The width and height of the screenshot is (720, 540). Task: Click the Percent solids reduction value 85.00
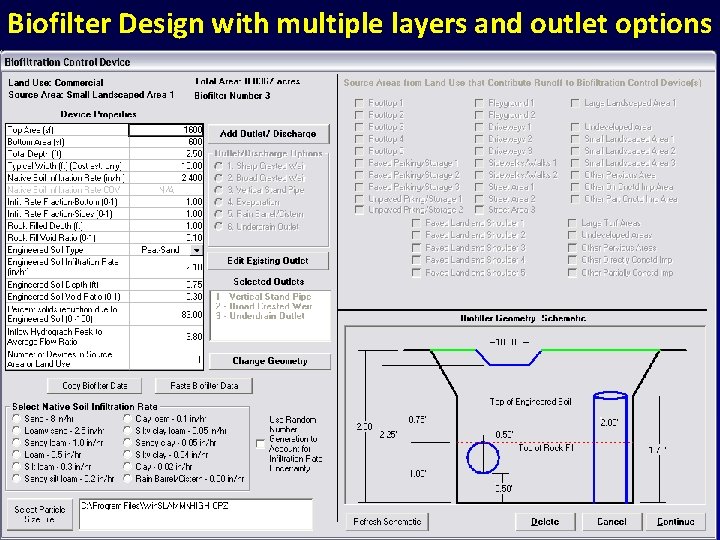(166, 314)
